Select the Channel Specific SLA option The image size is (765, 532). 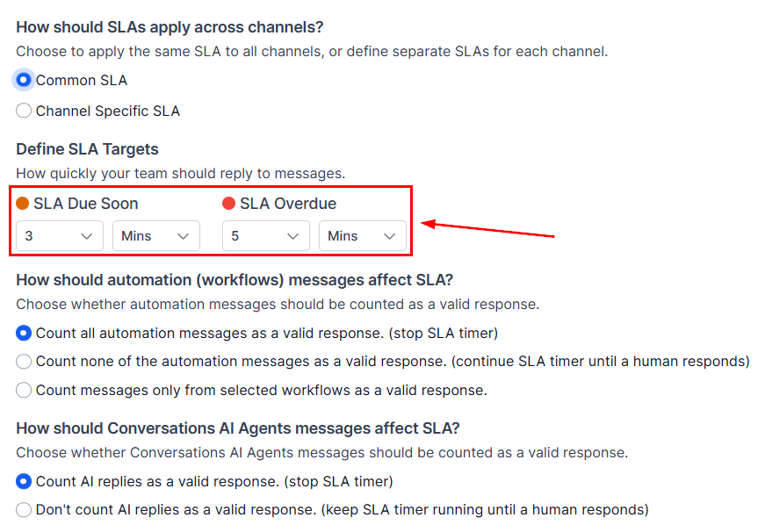click(24, 111)
